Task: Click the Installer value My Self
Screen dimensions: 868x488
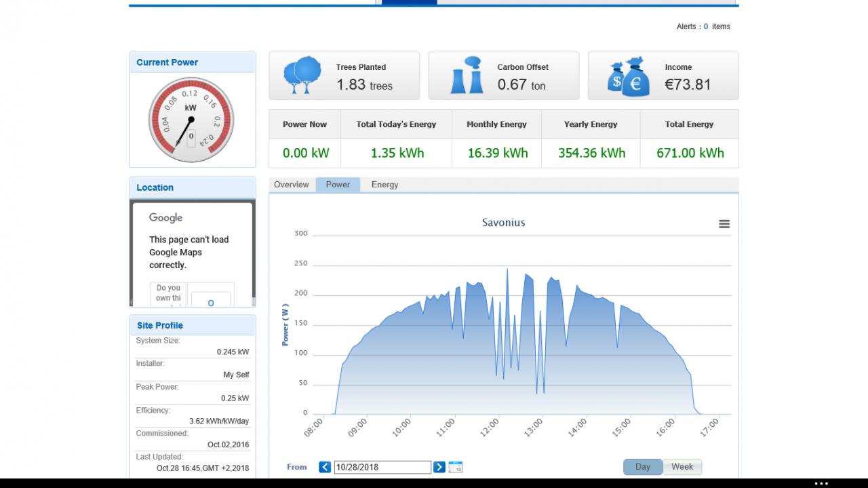Action: coord(236,375)
